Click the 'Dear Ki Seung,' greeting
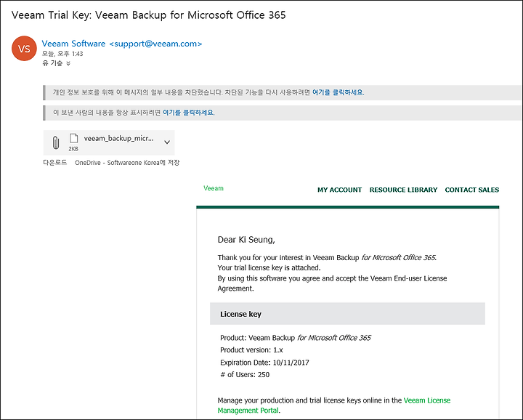 [246, 240]
